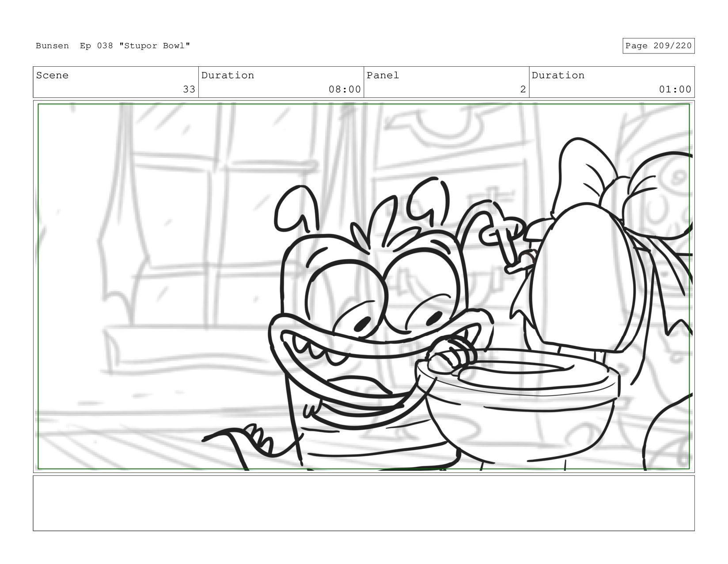Viewport: 728px width, 564px height.
Task: Click the panel number '2'
Action: pos(523,89)
